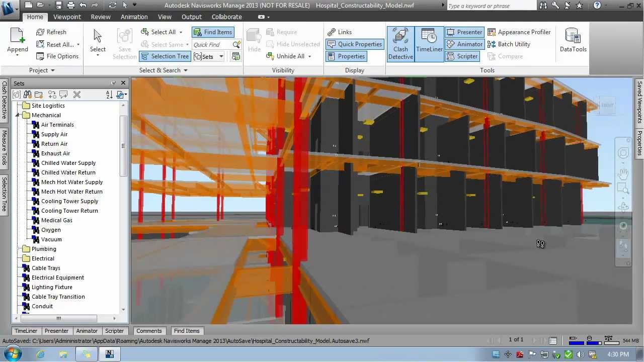Open the Select All dropdown arrow
Image resolution: width=644 pixels, height=362 pixels.
(x=181, y=33)
